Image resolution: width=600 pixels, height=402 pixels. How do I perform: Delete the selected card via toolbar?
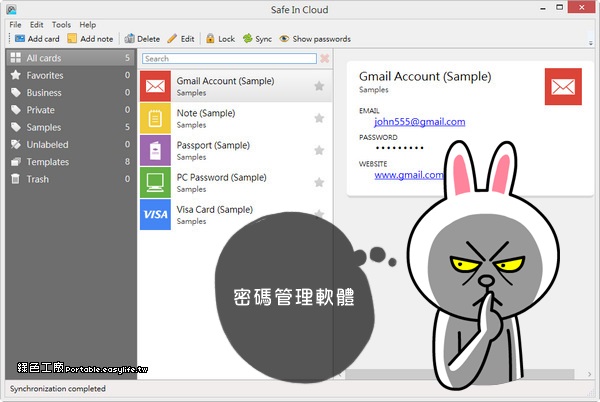(142, 39)
